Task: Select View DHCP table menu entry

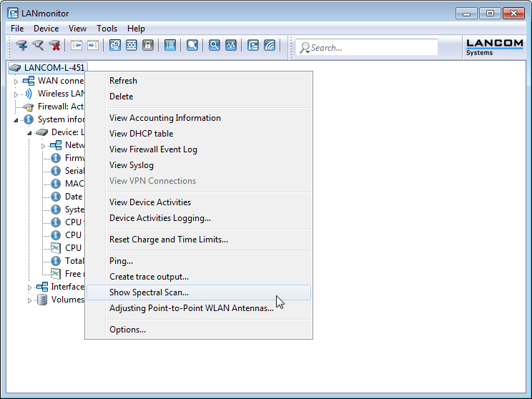Action: (141, 134)
